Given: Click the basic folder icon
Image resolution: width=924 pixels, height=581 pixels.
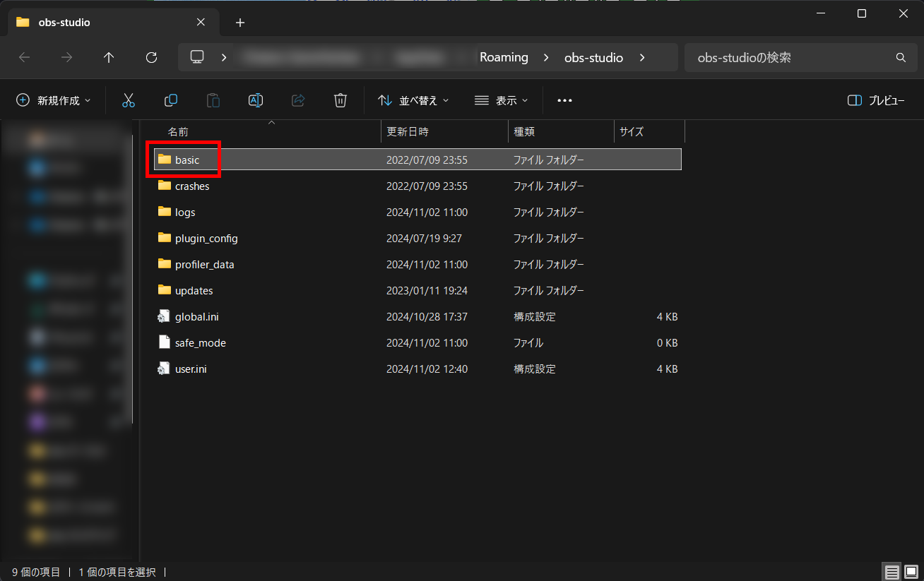Looking at the screenshot, I should tap(165, 160).
